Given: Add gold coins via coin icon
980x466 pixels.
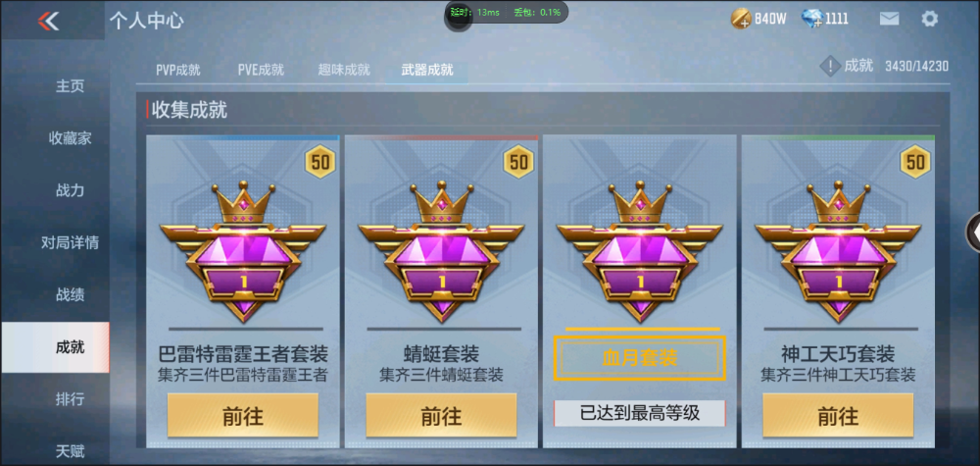Looking at the screenshot, I should pos(741,20).
